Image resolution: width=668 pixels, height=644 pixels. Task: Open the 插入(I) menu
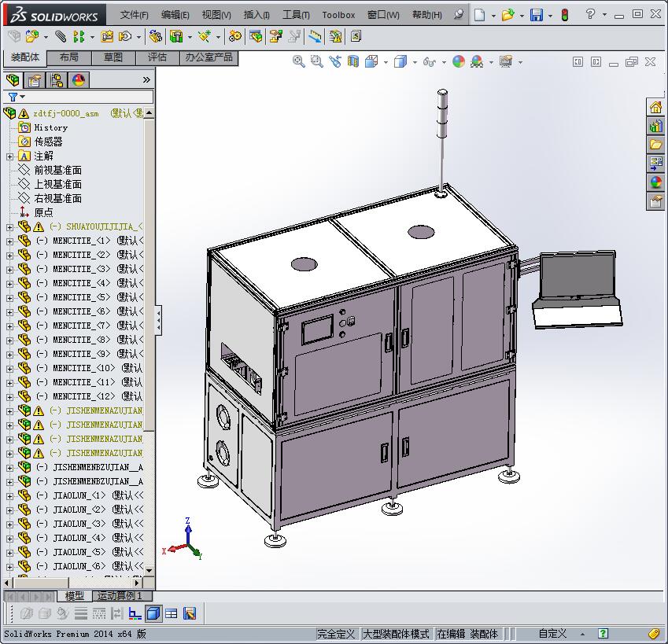tap(256, 15)
